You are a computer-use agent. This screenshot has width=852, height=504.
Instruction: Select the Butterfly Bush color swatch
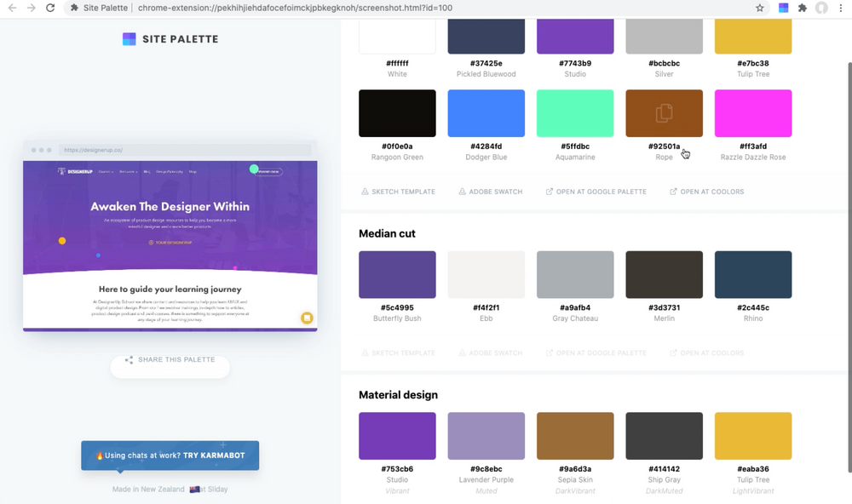pyautogui.click(x=397, y=274)
